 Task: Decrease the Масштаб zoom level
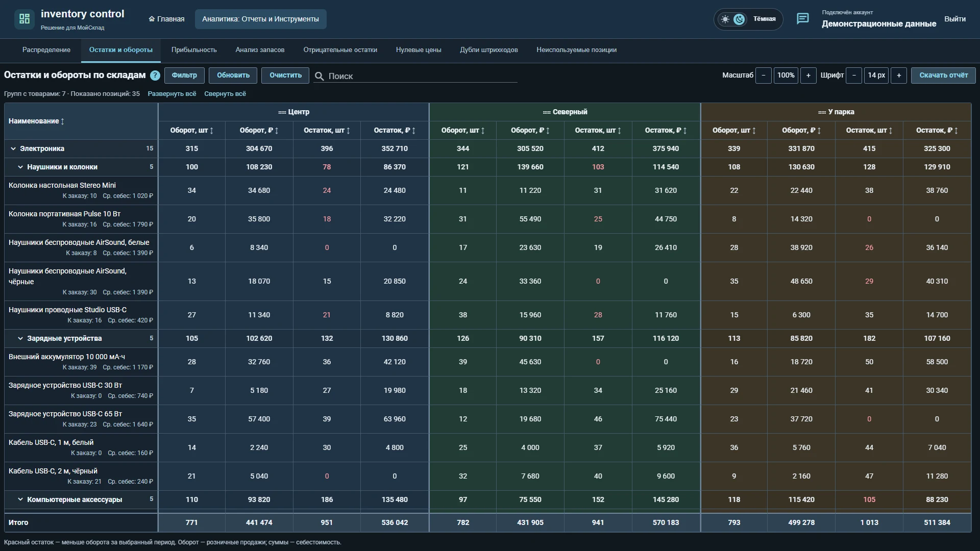[x=764, y=76]
